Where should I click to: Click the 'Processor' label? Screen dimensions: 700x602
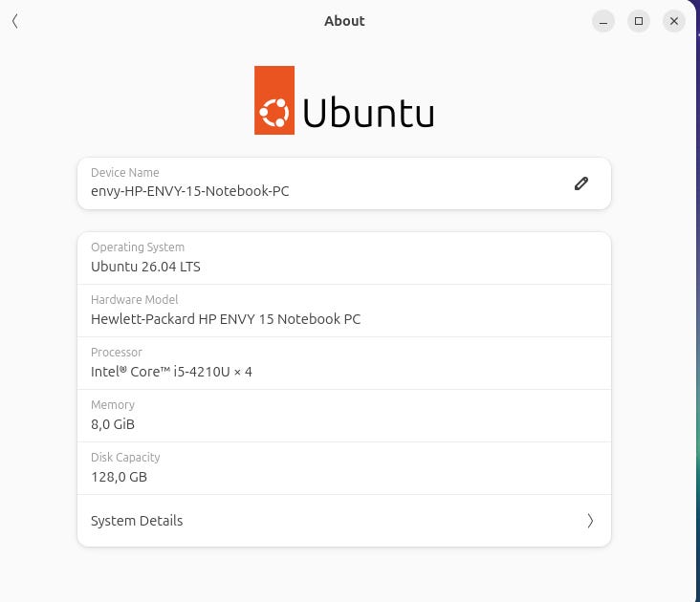[x=117, y=353]
